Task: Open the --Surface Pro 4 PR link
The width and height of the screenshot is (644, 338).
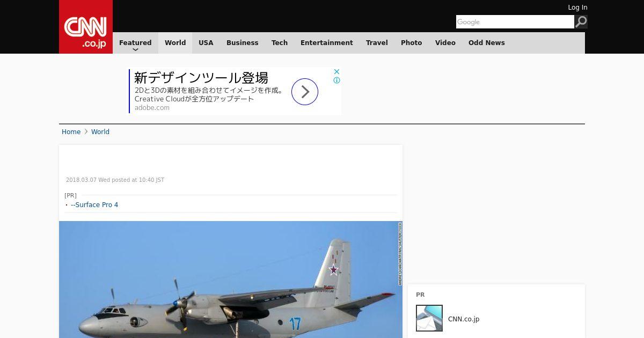Action: tap(94, 205)
